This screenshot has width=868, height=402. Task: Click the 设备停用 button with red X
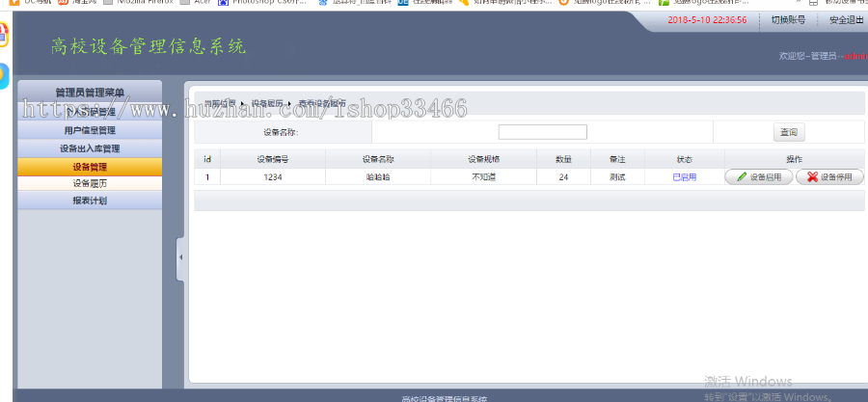(829, 177)
